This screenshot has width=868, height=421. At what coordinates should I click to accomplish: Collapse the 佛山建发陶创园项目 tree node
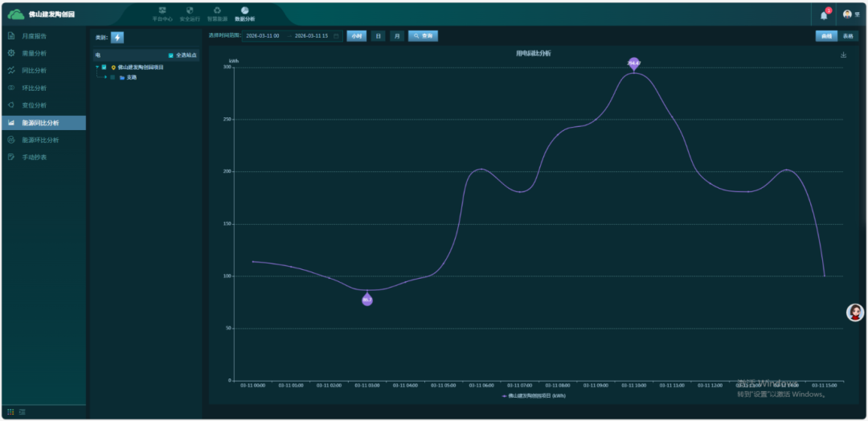[97, 67]
